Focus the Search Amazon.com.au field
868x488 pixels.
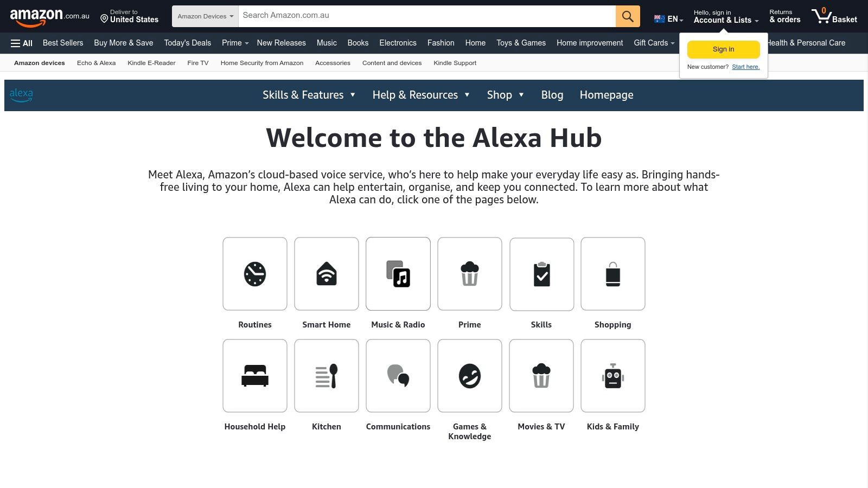click(427, 16)
